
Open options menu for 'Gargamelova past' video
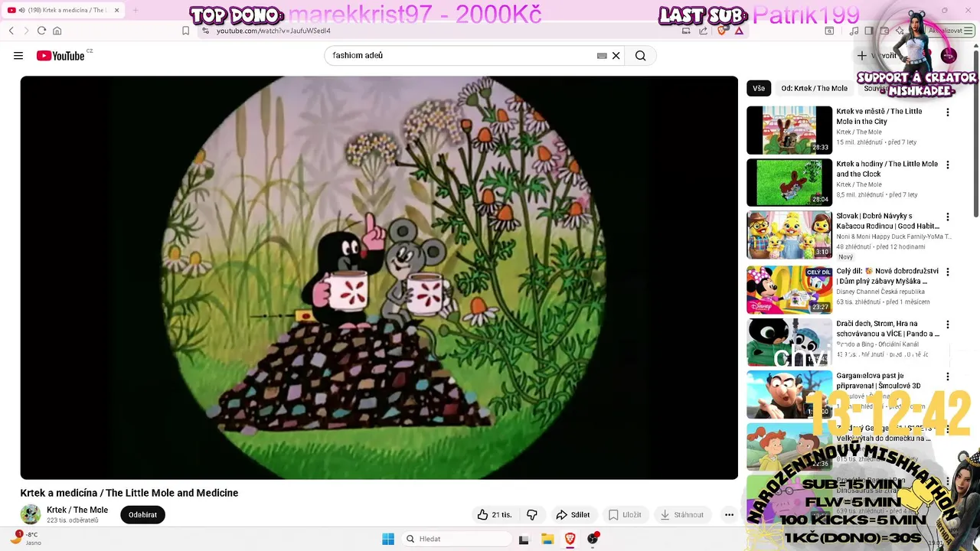pyautogui.click(x=947, y=377)
